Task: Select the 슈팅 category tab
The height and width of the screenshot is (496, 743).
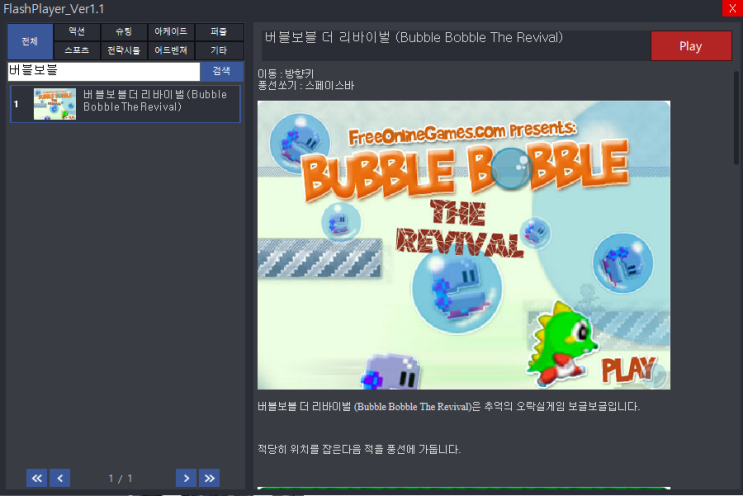Action: tap(124, 32)
